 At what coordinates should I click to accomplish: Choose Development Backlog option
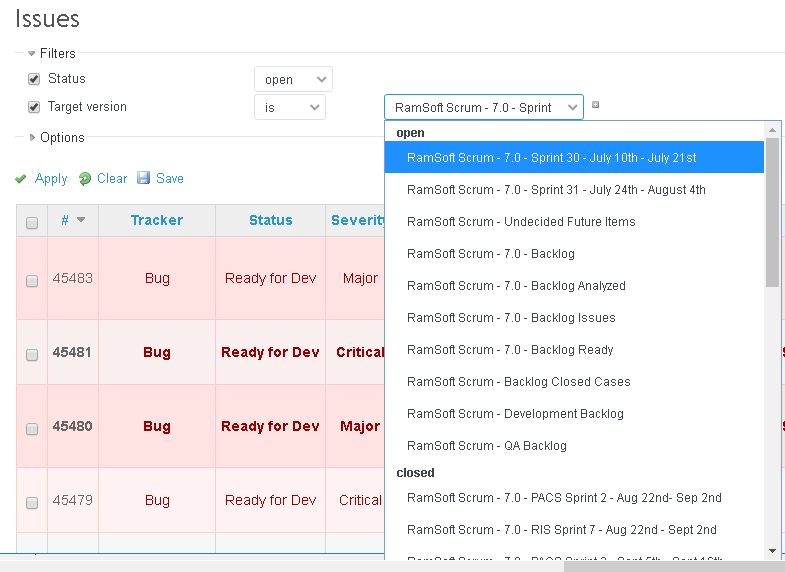click(x=574, y=414)
